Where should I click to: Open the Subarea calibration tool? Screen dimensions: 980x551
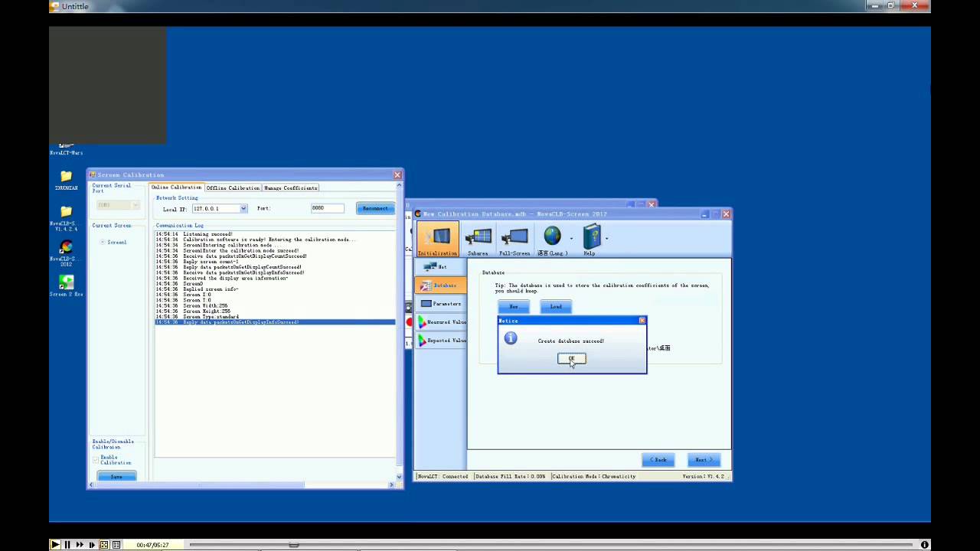(478, 240)
